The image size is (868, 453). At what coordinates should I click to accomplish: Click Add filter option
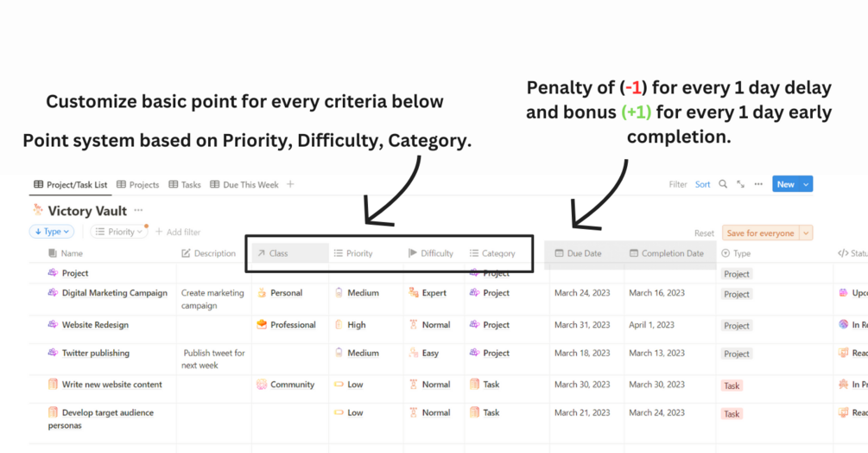[x=178, y=232]
